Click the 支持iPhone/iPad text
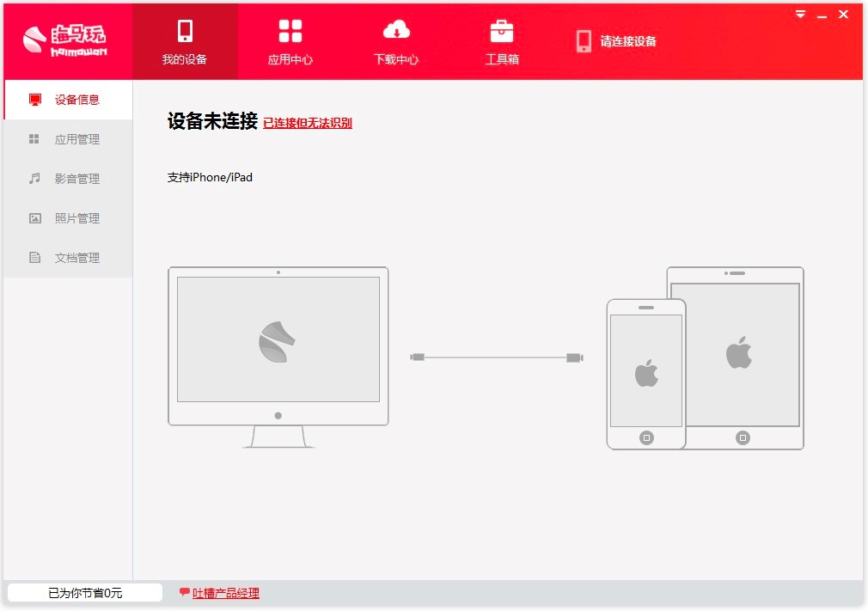 pyautogui.click(x=210, y=177)
